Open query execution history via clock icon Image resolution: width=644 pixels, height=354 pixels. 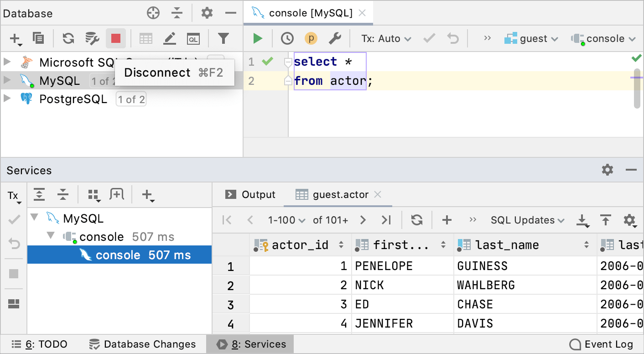click(287, 38)
